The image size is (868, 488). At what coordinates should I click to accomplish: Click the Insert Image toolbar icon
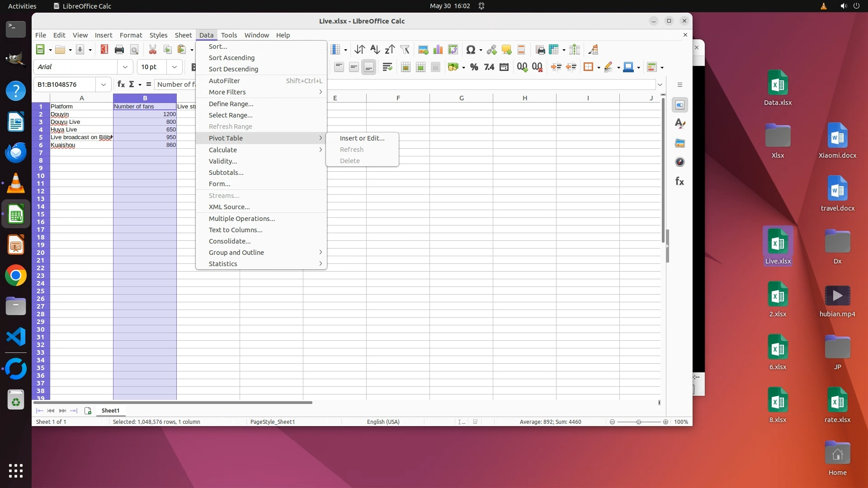tap(423, 50)
